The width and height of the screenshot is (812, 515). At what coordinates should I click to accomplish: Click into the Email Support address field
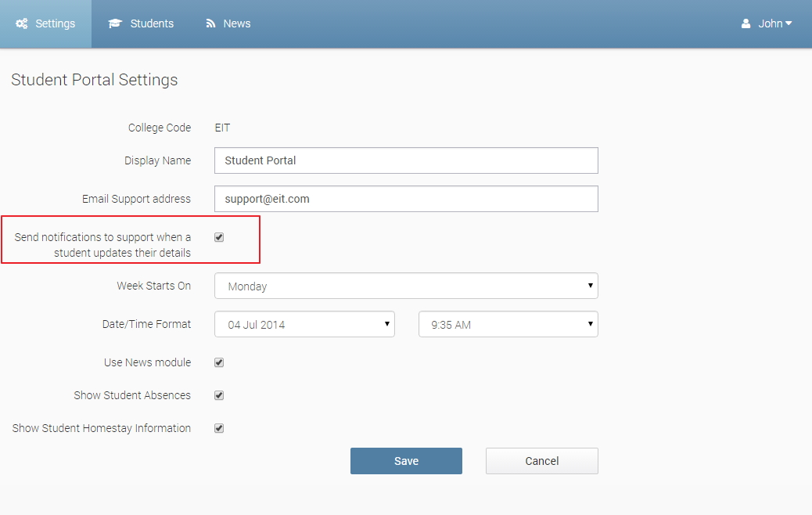pyautogui.click(x=406, y=199)
